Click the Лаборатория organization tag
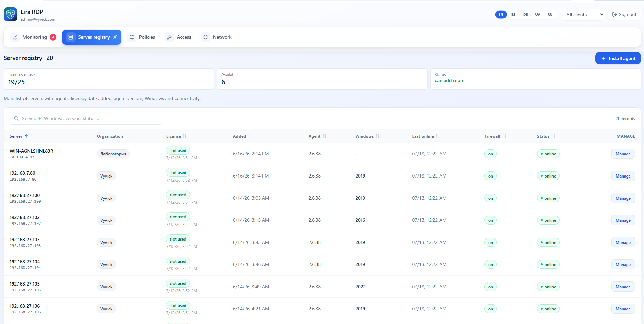Screen dimensions: 644x324 (113, 154)
